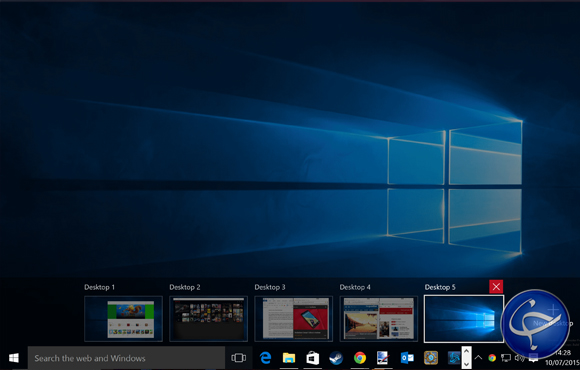This screenshot has height=370, width=580.
Task: Open the Start menu
Action: click(14, 358)
